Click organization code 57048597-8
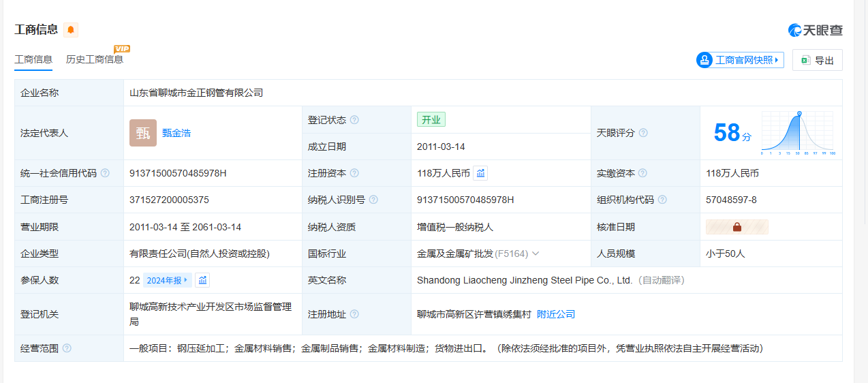Viewport: 868px width, 383px height. point(731,200)
